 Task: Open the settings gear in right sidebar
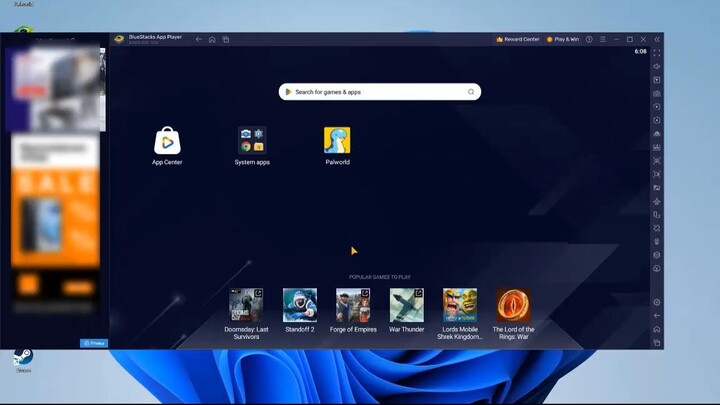(x=657, y=302)
